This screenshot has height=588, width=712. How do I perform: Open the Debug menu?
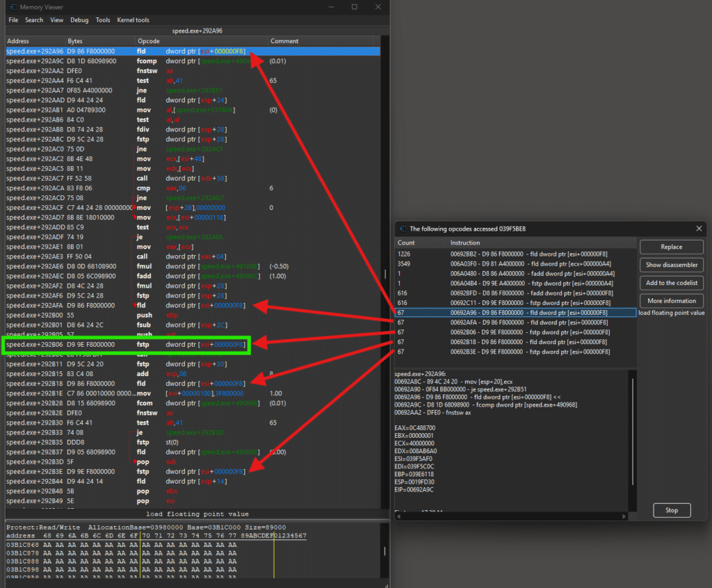tap(79, 20)
